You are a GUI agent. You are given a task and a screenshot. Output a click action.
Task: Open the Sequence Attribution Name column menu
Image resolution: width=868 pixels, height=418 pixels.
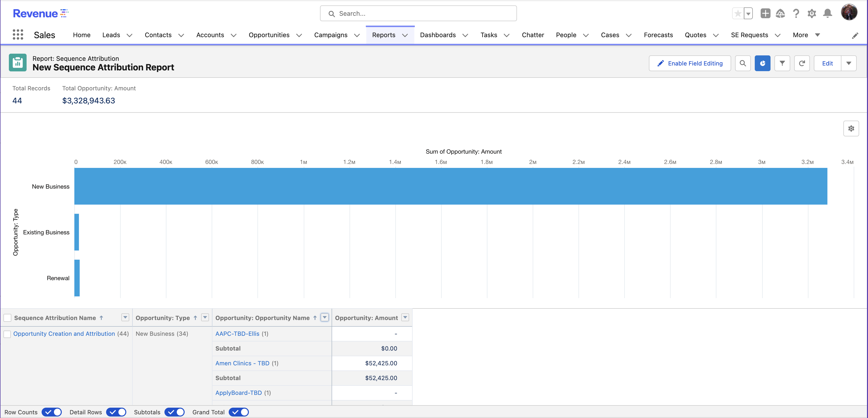(125, 317)
